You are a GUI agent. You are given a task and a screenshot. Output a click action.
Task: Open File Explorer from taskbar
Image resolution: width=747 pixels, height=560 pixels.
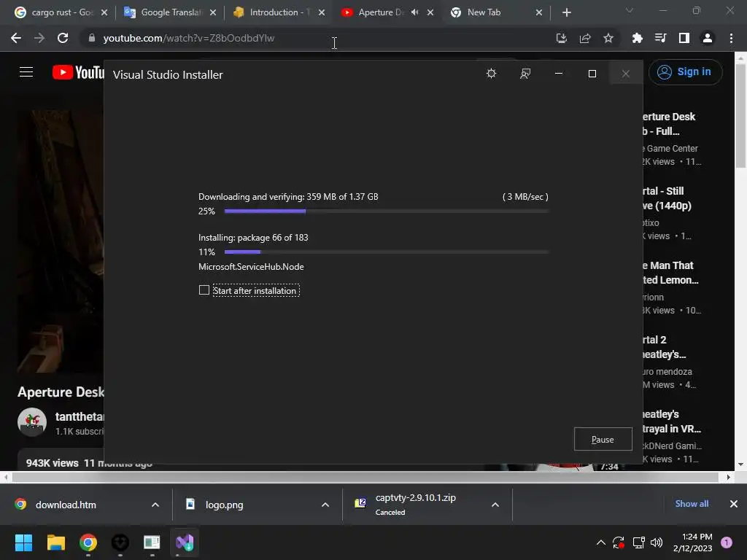[55, 542]
